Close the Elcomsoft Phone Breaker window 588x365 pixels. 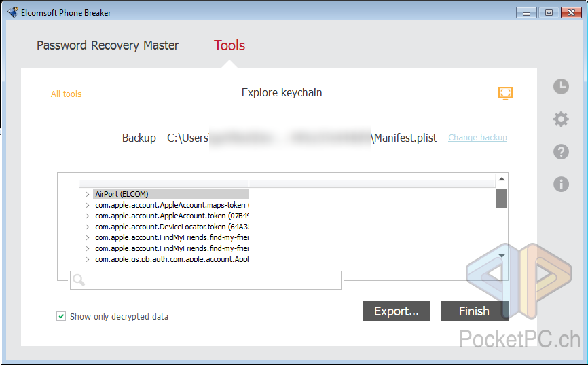(571, 13)
